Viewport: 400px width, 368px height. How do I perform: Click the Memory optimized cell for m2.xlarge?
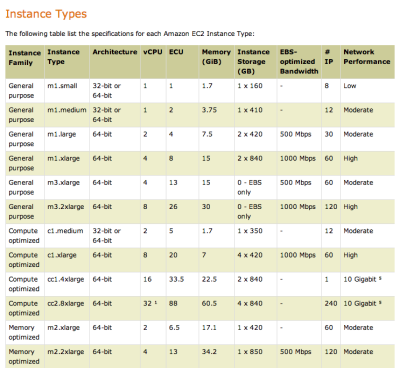(24, 333)
